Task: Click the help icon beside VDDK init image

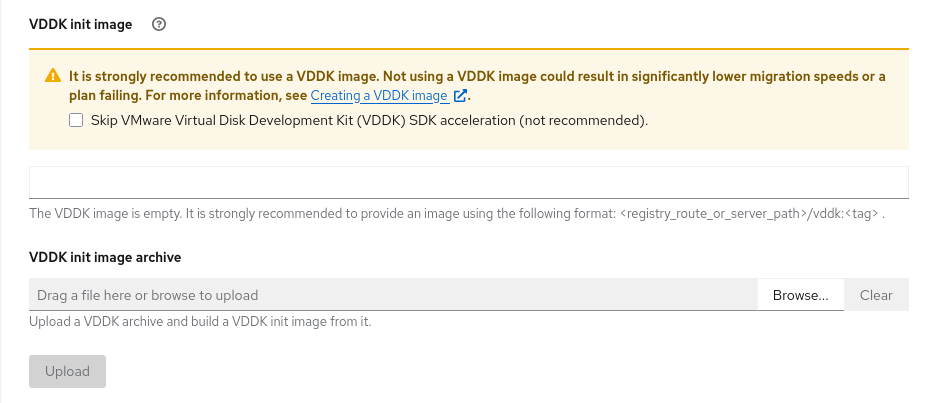Action: 159,25
